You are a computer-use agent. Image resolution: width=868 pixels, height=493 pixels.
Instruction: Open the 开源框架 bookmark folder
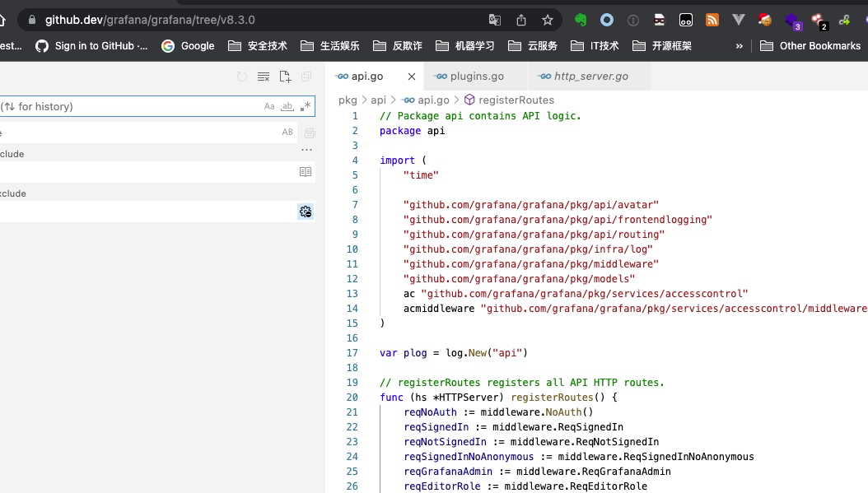coord(662,46)
